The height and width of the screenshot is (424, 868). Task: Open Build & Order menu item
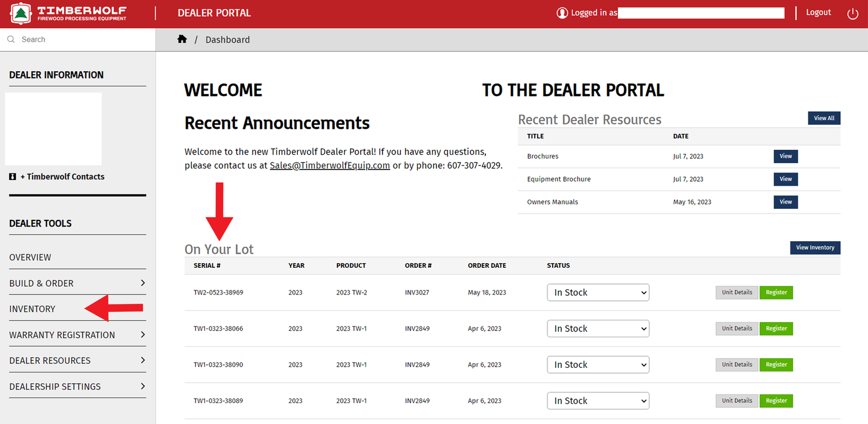coord(41,283)
